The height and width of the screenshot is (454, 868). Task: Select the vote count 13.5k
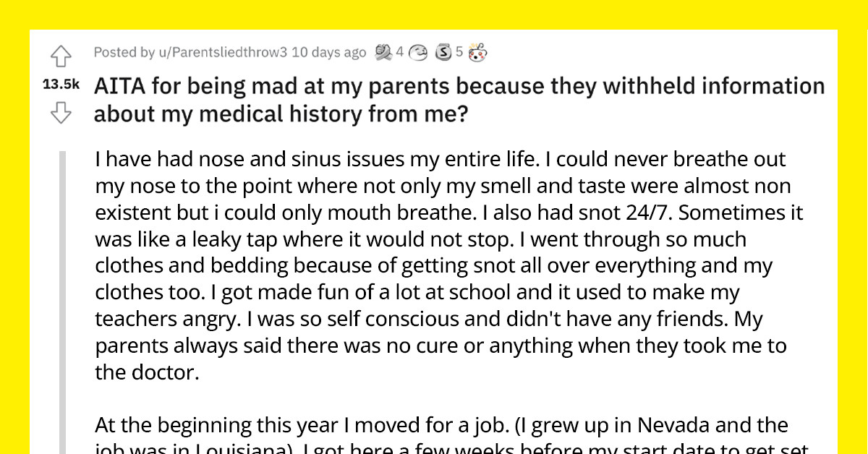point(61,83)
